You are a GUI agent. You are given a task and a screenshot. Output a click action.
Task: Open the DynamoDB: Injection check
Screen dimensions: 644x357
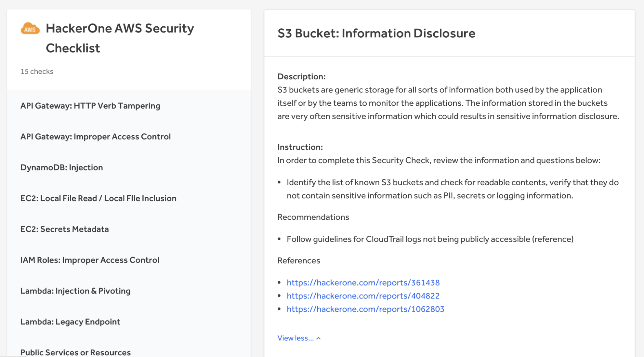pyautogui.click(x=62, y=168)
